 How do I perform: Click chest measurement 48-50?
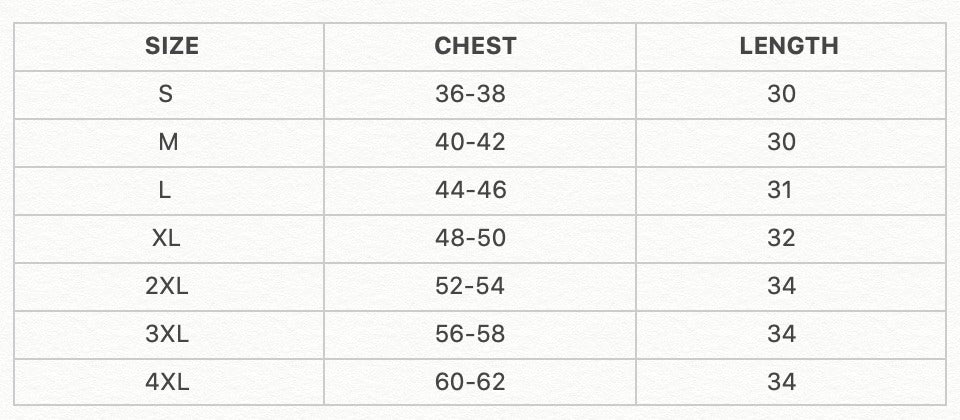coord(471,238)
